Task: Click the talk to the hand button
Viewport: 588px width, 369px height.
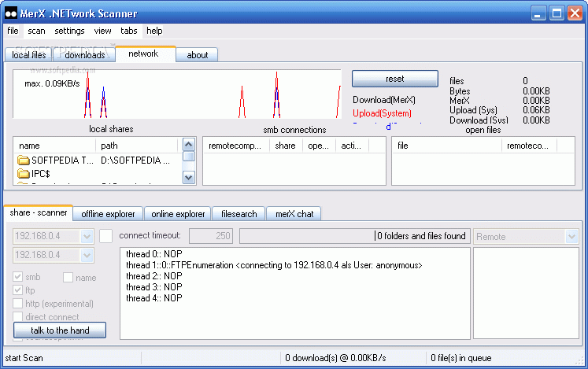Action: [x=60, y=330]
